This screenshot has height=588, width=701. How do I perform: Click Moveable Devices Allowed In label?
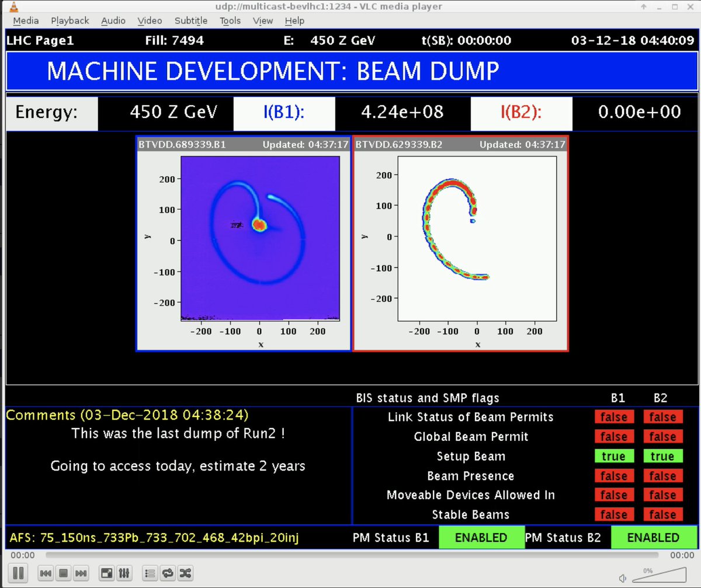[471, 495]
